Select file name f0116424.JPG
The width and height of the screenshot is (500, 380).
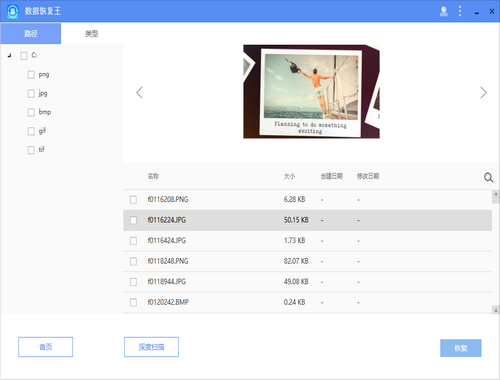(167, 240)
